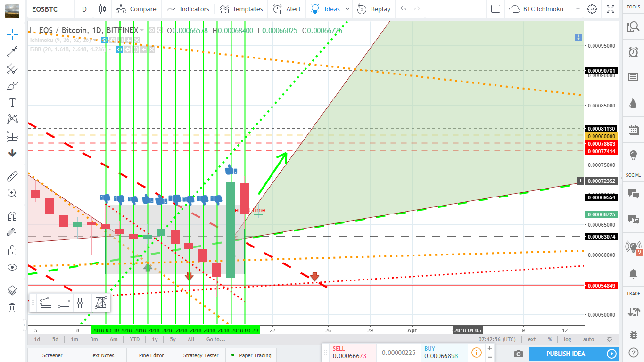
Task: Create an Alert from the toolbar
Action: [x=287, y=9]
